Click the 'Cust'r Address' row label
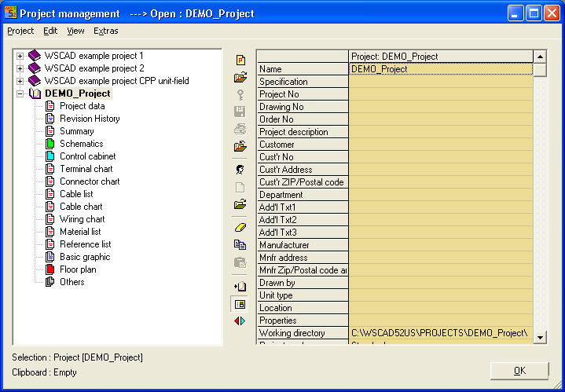565x392 pixels. click(303, 170)
